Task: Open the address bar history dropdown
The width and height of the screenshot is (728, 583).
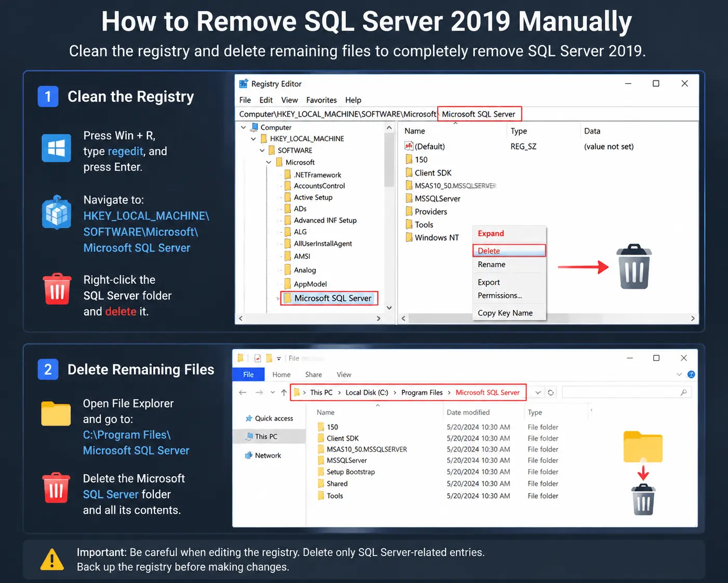Action: tap(538, 392)
